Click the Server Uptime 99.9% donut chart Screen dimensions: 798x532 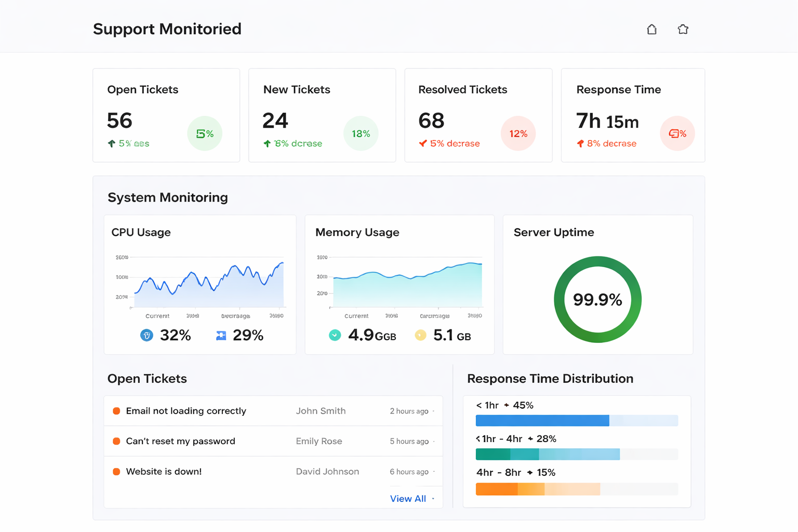pyautogui.click(x=597, y=299)
